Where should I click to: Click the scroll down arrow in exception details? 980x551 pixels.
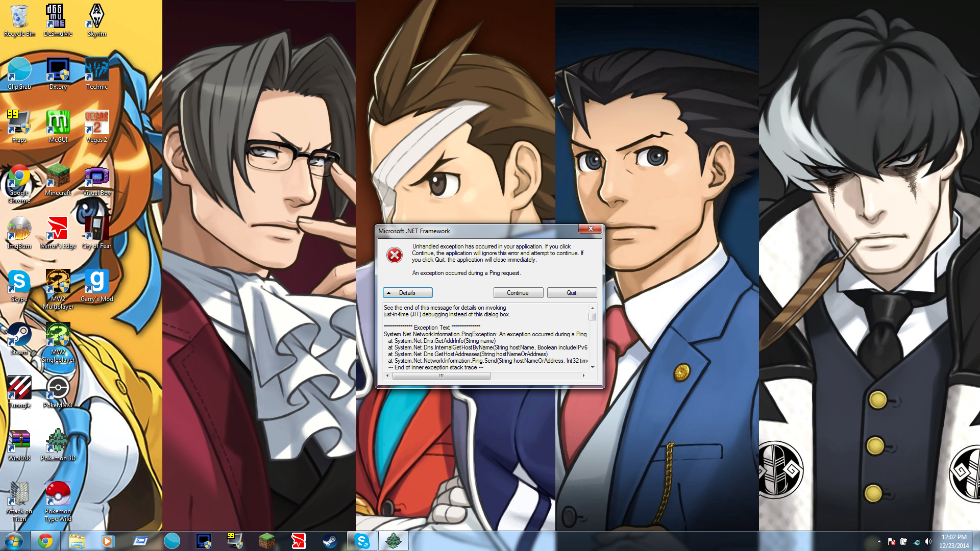coord(593,367)
